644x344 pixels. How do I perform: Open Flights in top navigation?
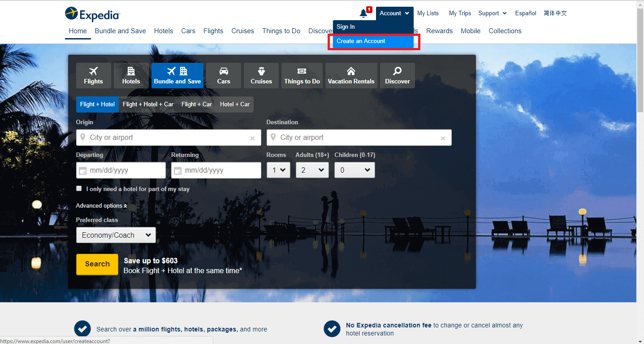click(213, 31)
